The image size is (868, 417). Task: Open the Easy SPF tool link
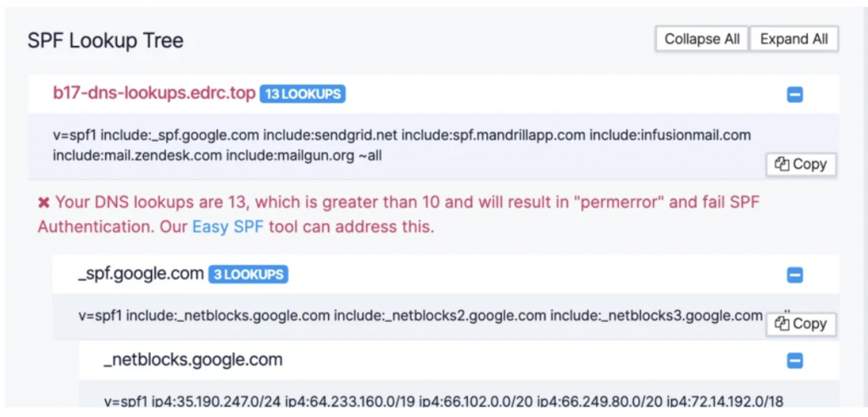(x=227, y=227)
